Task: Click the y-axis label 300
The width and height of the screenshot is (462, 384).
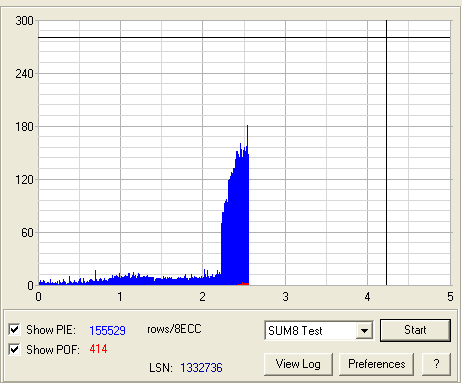Action: [x=24, y=21]
